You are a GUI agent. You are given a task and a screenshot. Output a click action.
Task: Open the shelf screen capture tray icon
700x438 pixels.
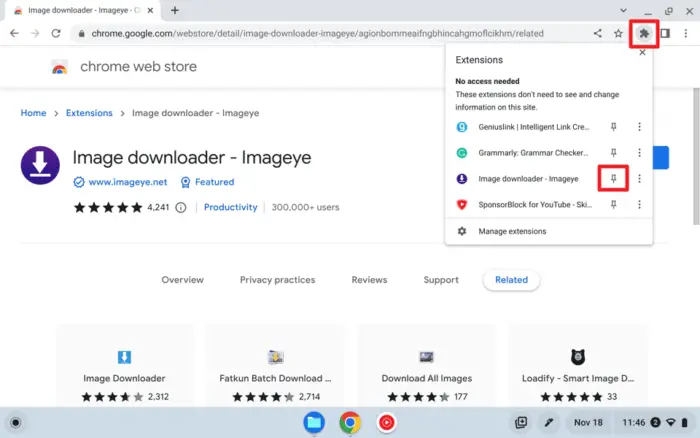521,422
